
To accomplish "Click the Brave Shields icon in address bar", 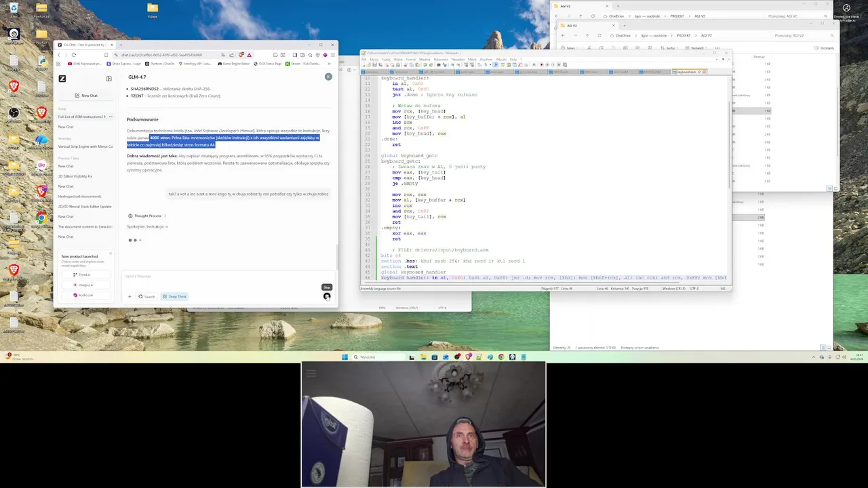I will coord(241,55).
